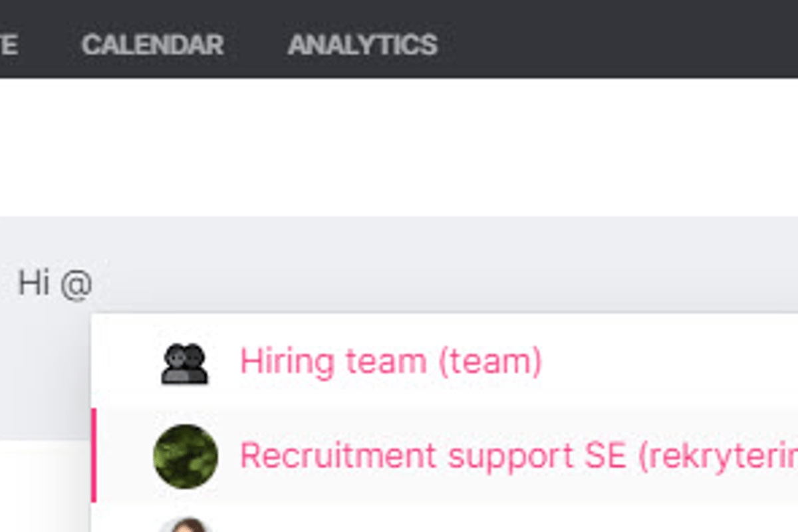Focus the message field containing "Hi @"
This screenshot has height=532, width=798.
[399, 284]
